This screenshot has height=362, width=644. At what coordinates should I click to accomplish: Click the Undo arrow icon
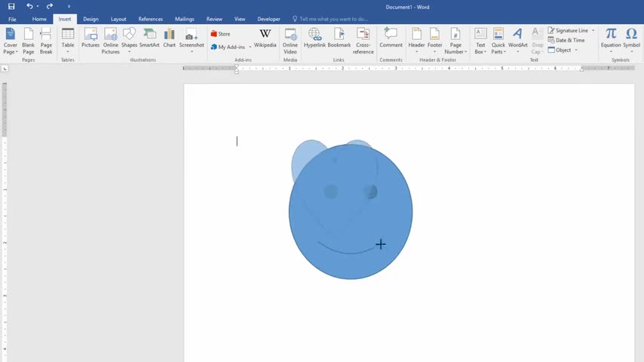29,6
